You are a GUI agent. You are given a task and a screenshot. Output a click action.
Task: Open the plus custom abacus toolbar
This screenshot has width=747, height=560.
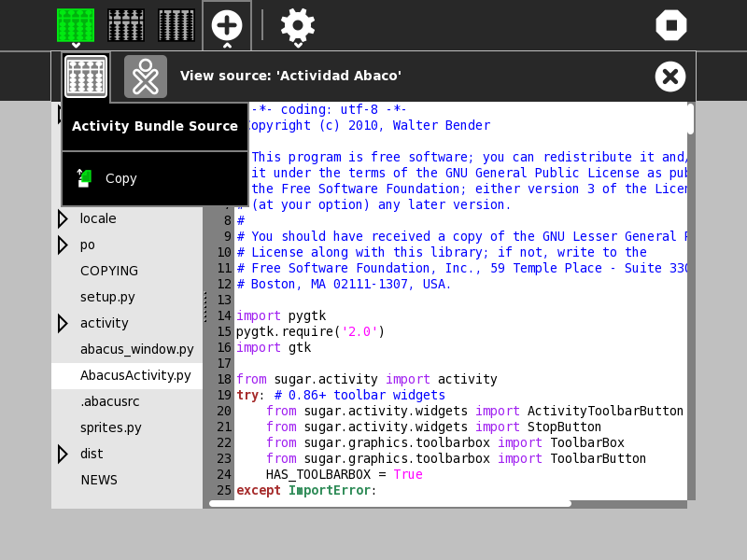[227, 25]
